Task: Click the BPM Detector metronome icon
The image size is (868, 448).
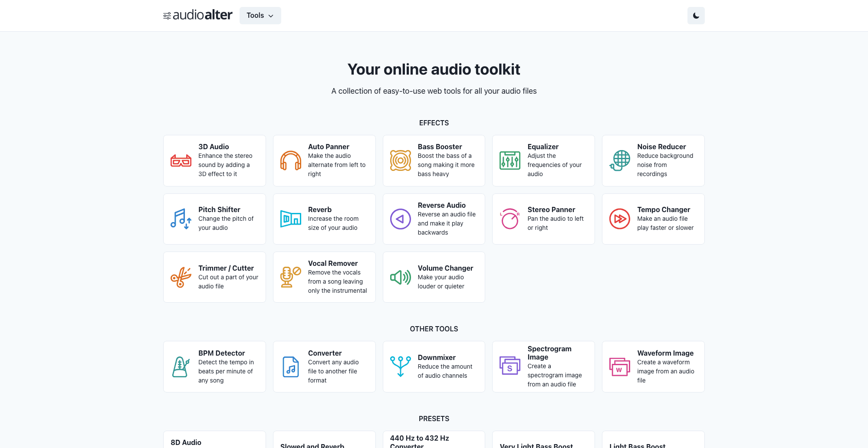Action: pyautogui.click(x=181, y=367)
